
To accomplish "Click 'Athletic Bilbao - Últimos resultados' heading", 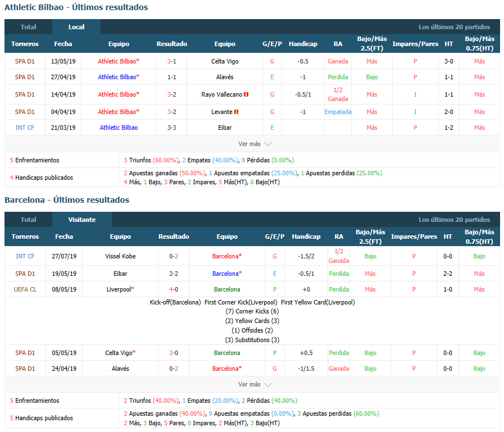I will [x=76, y=7].
